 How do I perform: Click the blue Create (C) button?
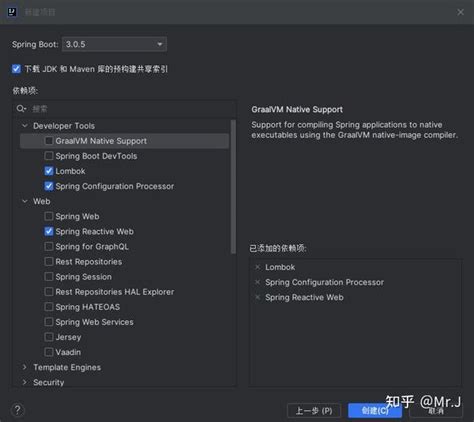point(375,411)
